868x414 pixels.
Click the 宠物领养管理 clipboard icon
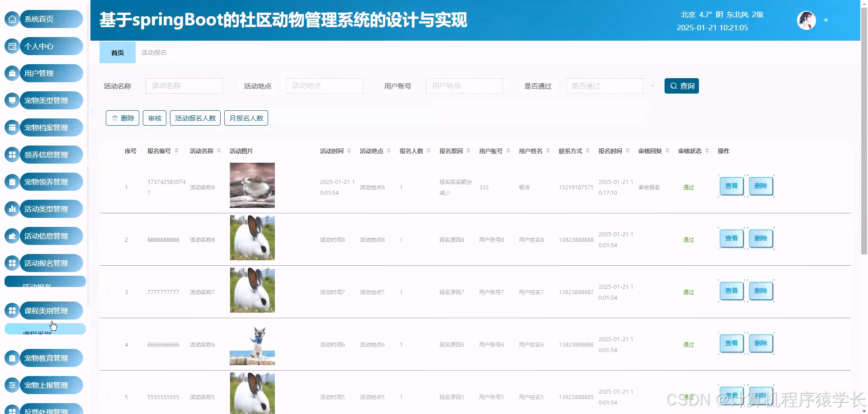(x=12, y=182)
